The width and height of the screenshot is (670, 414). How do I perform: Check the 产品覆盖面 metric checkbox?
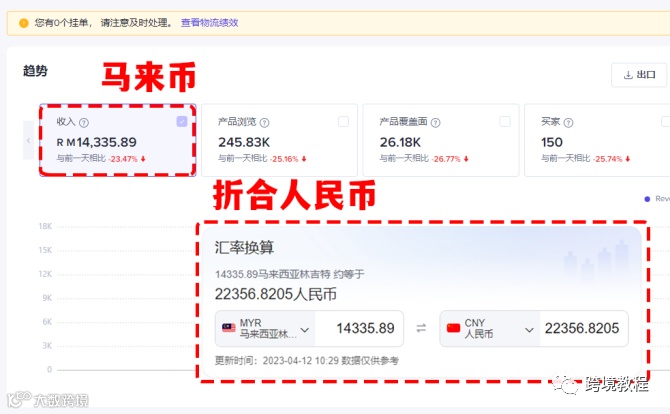point(505,122)
